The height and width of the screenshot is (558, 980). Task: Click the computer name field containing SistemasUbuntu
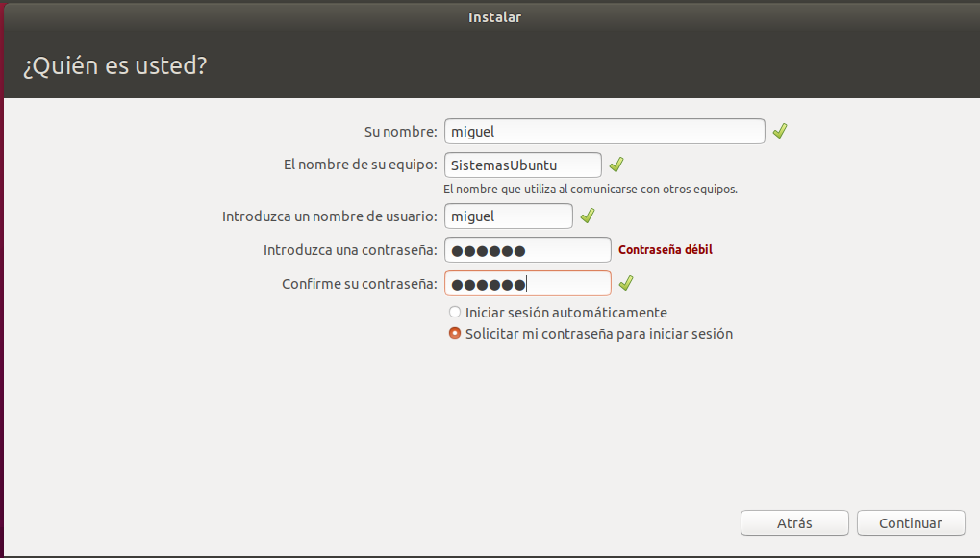click(x=523, y=165)
